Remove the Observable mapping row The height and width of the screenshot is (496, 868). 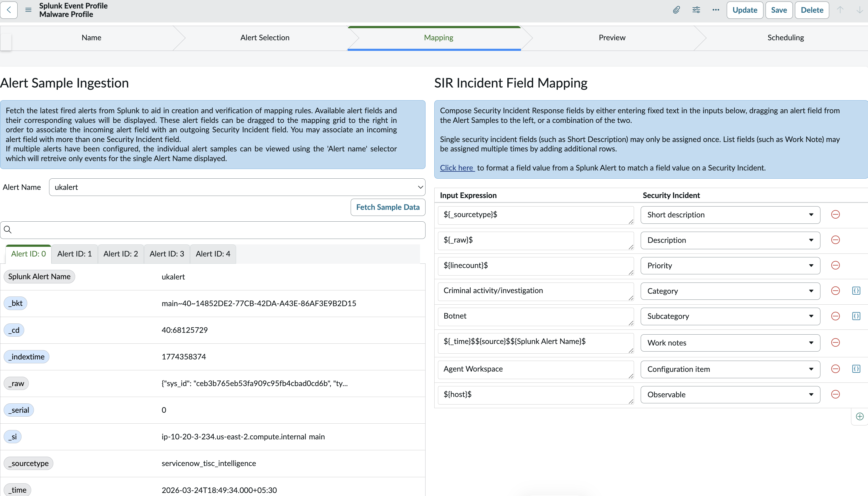[x=835, y=395]
